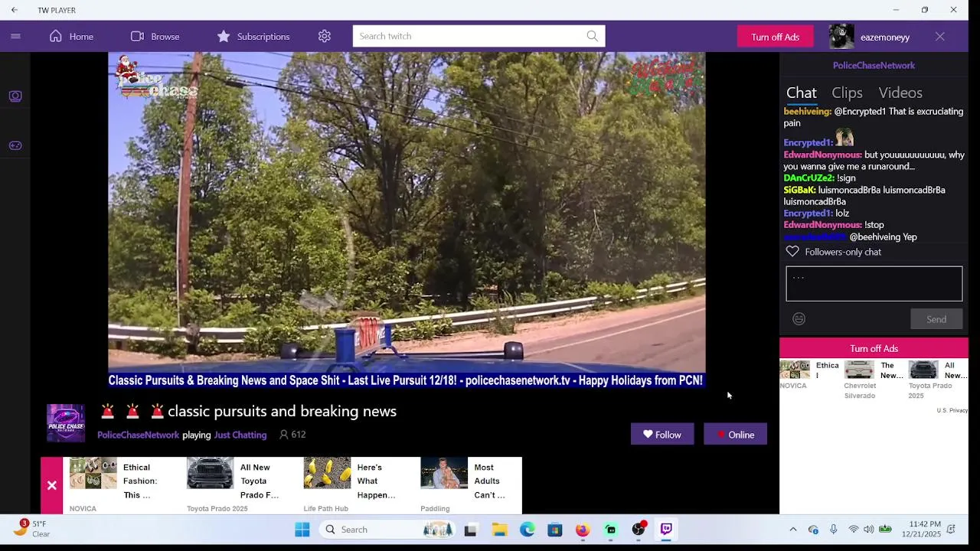This screenshot has height=551, width=980.
Task: Switch to the Chat tab
Action: tap(802, 93)
